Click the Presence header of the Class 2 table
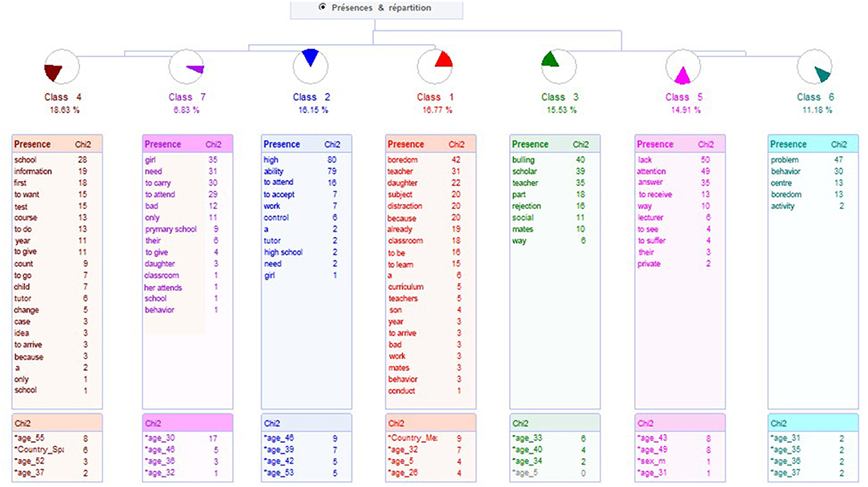 click(x=282, y=144)
